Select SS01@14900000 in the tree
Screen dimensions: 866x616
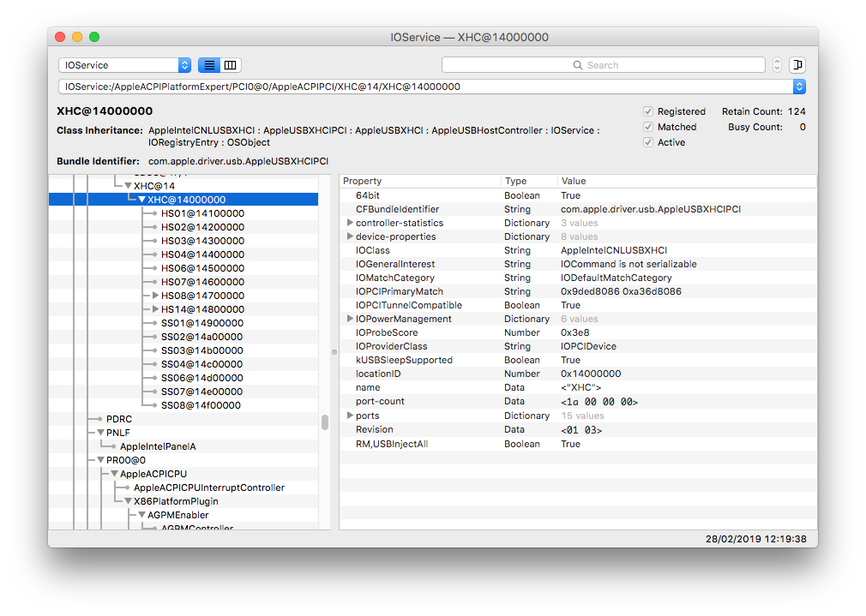[202, 323]
